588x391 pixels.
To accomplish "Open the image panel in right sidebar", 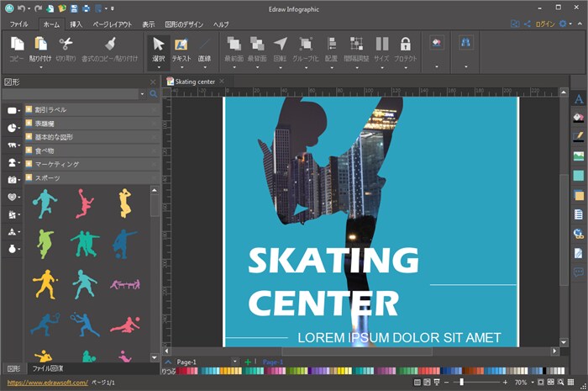I will pyautogui.click(x=578, y=156).
